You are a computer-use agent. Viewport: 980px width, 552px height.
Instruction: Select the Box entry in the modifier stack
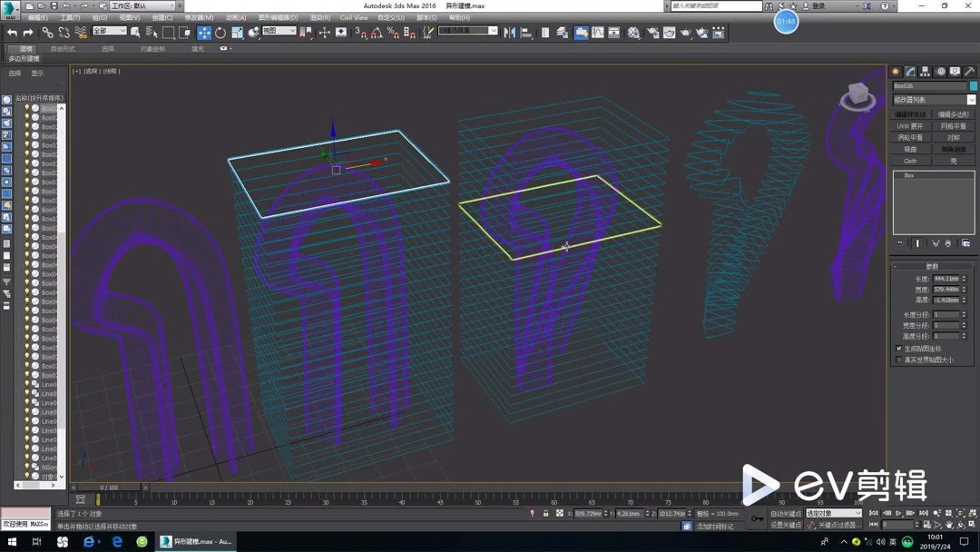click(x=909, y=176)
